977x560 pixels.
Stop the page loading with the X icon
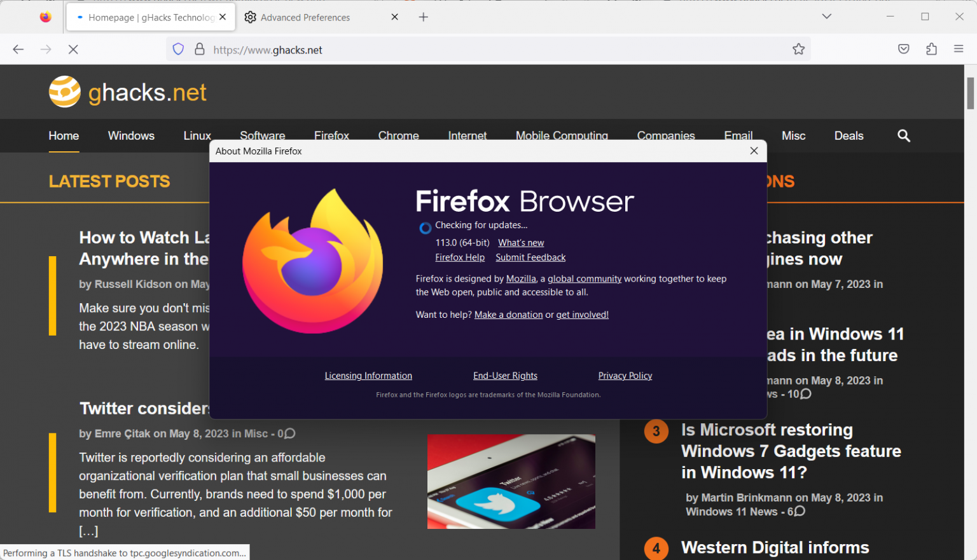point(73,49)
